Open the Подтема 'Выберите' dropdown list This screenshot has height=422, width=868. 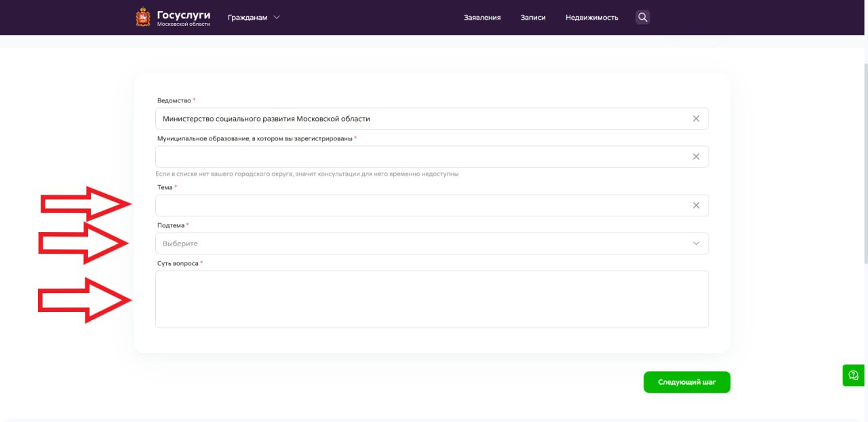click(420, 244)
